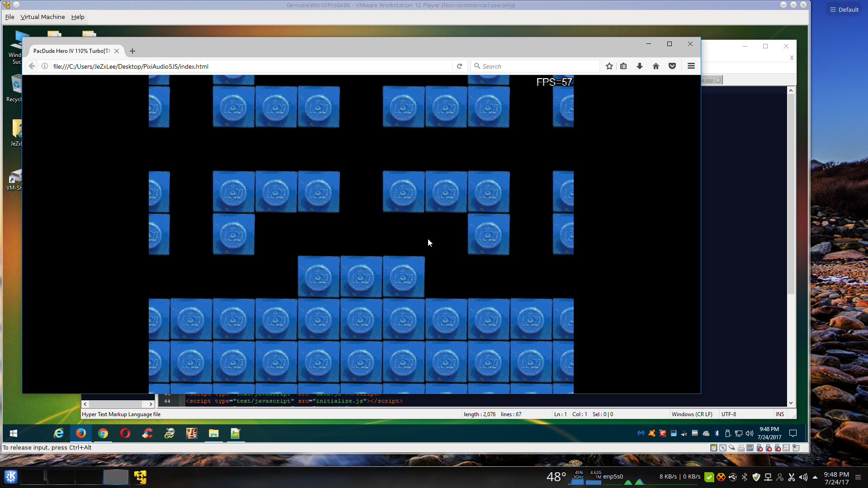
Task: Open host panel settings hamburger
Action: click(858, 477)
